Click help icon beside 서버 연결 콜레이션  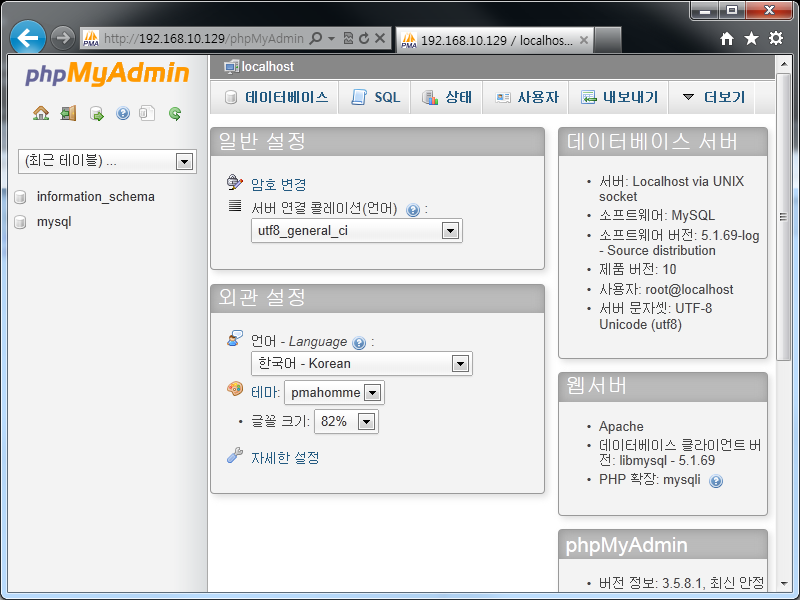tap(413, 210)
